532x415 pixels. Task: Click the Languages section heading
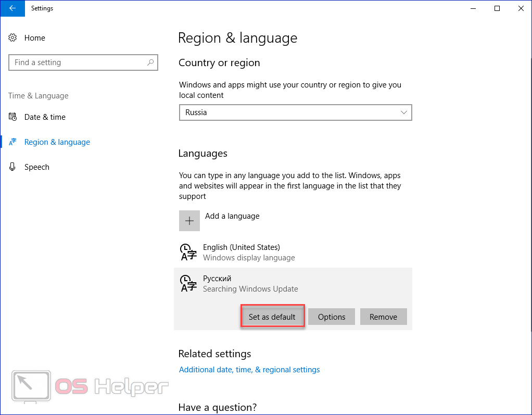coord(203,154)
